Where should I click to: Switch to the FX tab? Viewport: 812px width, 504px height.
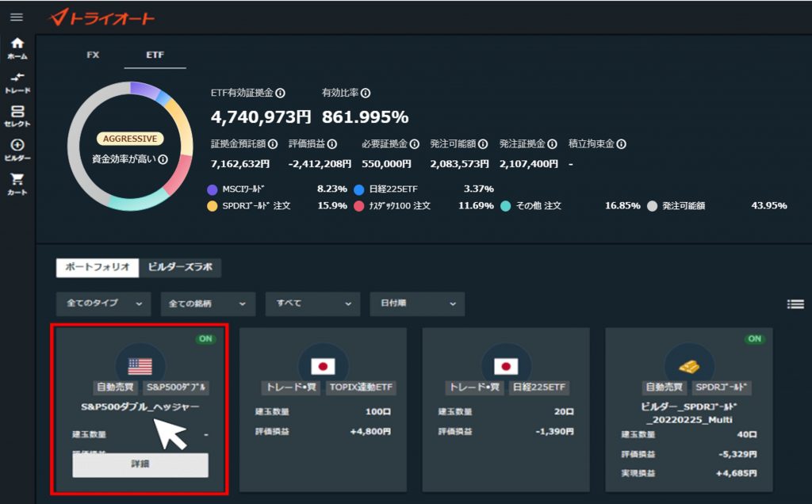[x=93, y=55]
